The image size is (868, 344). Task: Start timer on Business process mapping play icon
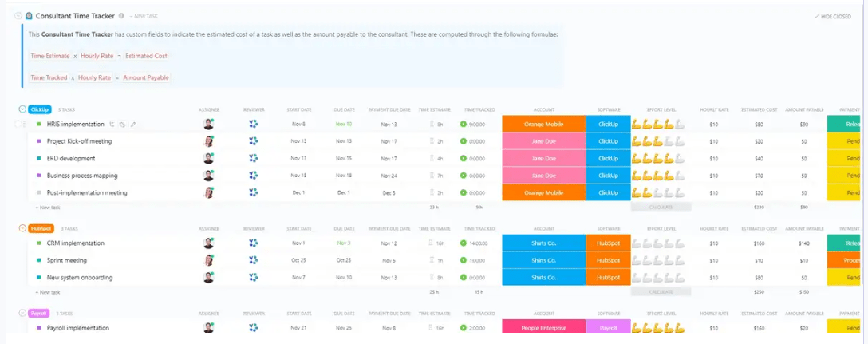pyautogui.click(x=464, y=176)
